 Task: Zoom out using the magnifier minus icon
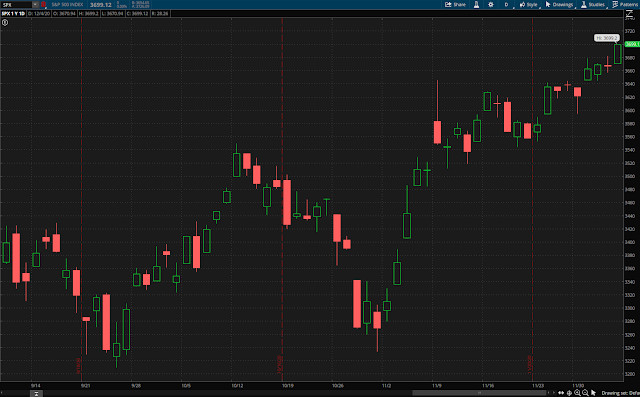coord(585,393)
